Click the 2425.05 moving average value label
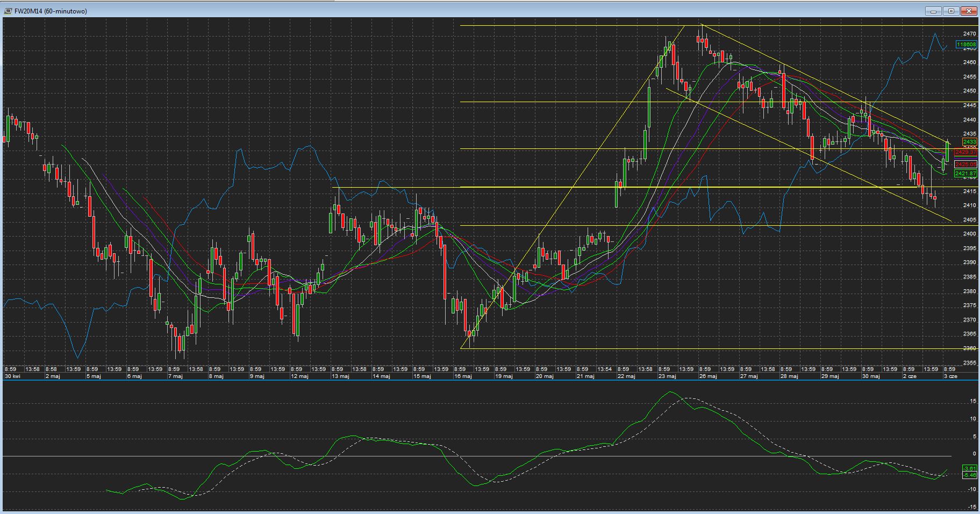The width and height of the screenshot is (980, 514). [x=965, y=165]
